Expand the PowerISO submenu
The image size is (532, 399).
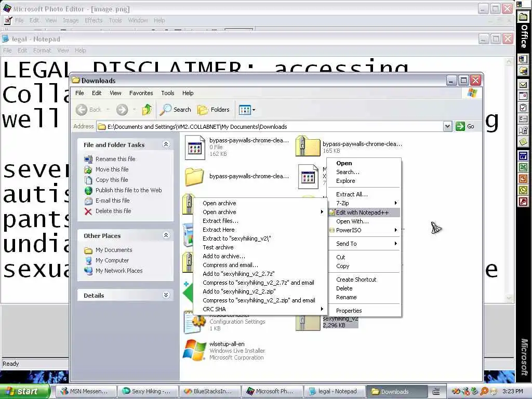(364, 230)
